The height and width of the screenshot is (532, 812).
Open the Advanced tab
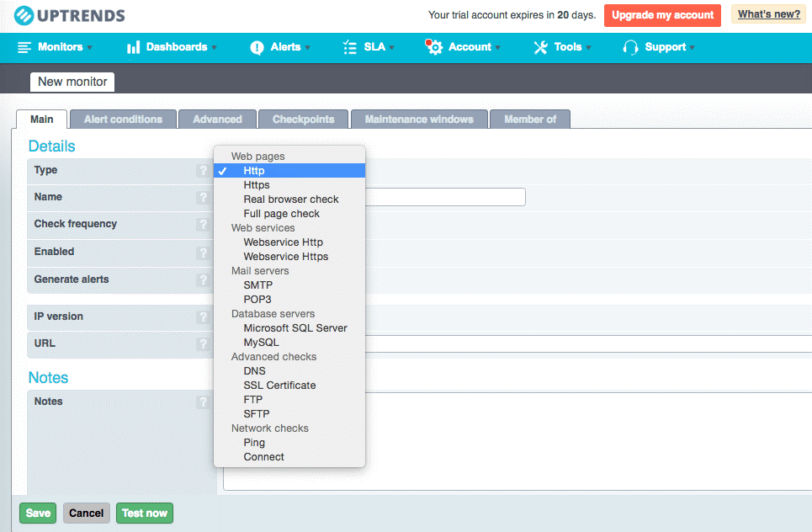tap(217, 120)
